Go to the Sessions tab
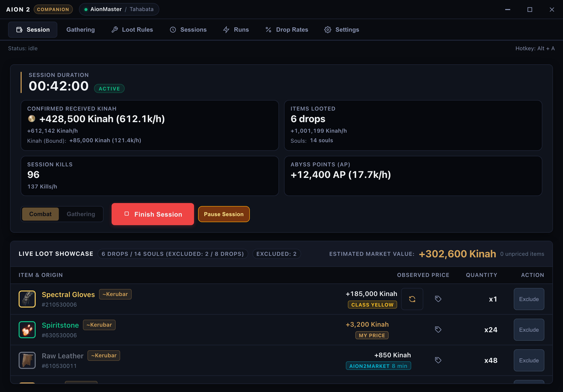 pos(188,30)
